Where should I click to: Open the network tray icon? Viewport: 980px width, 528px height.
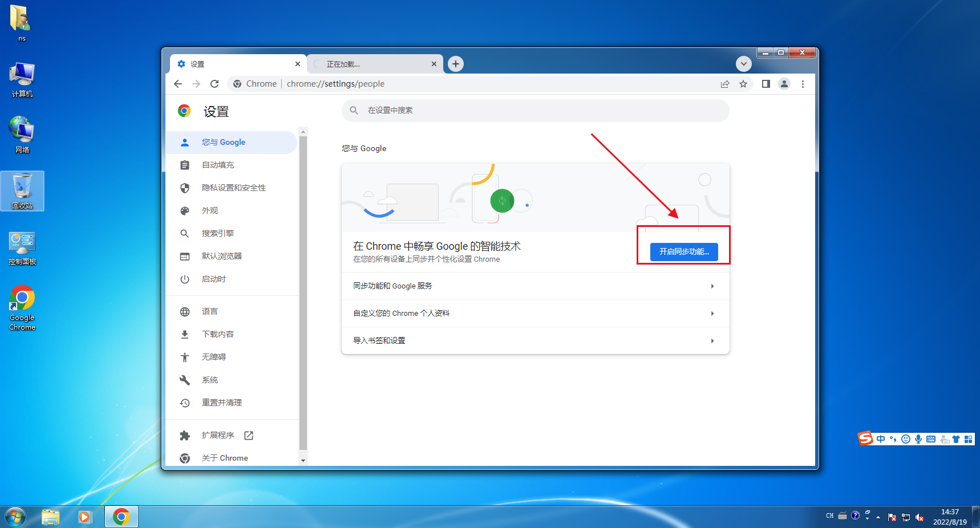(906, 517)
